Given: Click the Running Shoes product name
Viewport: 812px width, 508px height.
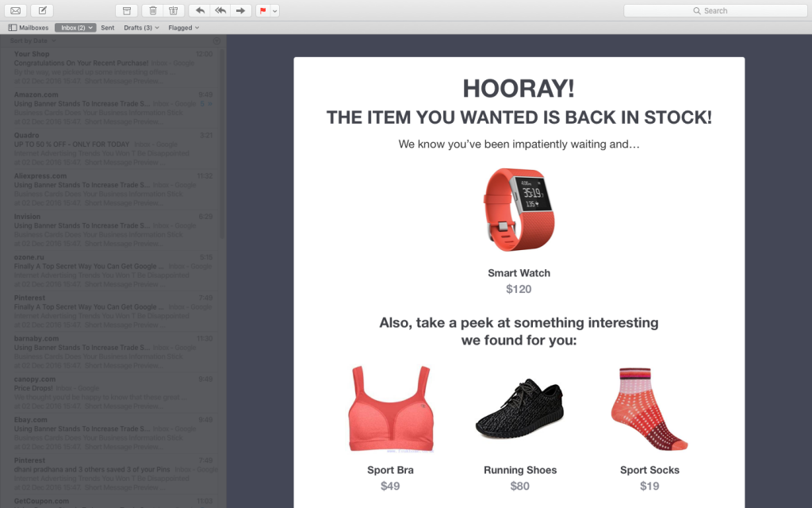Looking at the screenshot, I should click(520, 470).
